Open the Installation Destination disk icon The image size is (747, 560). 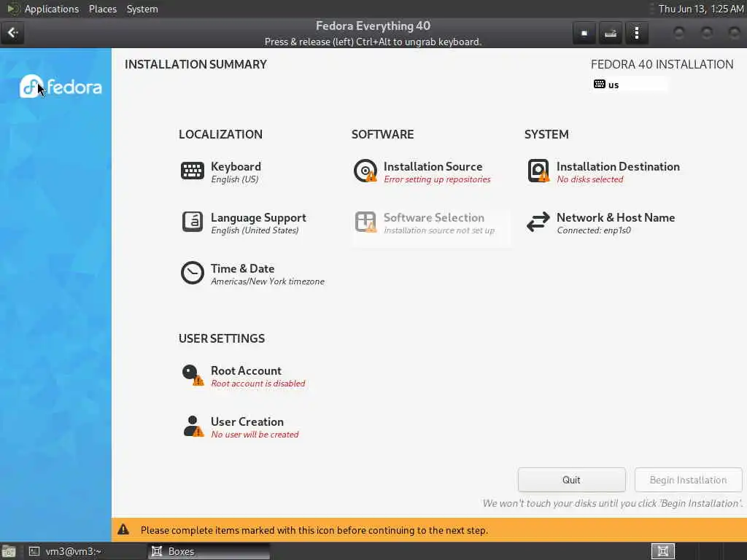(538, 171)
